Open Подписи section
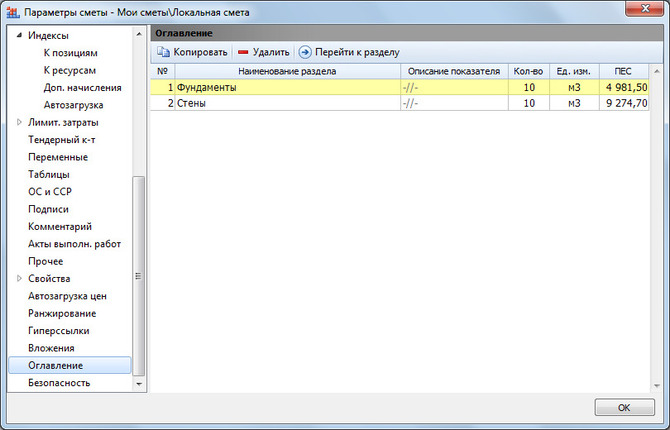 48,209
